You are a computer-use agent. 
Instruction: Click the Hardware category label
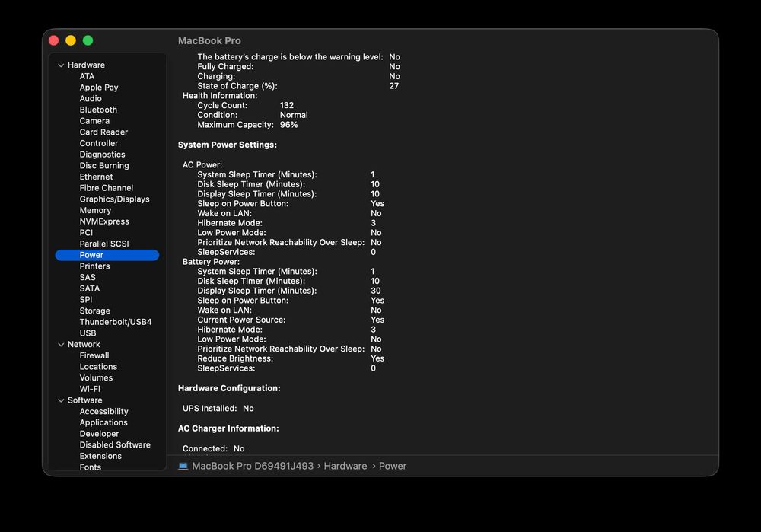[x=87, y=65]
